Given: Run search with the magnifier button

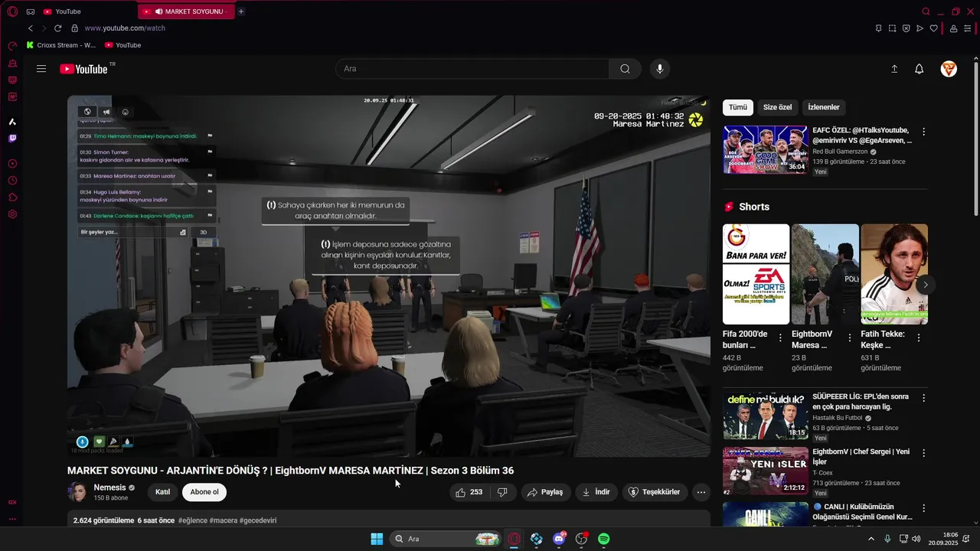Looking at the screenshot, I should point(625,69).
